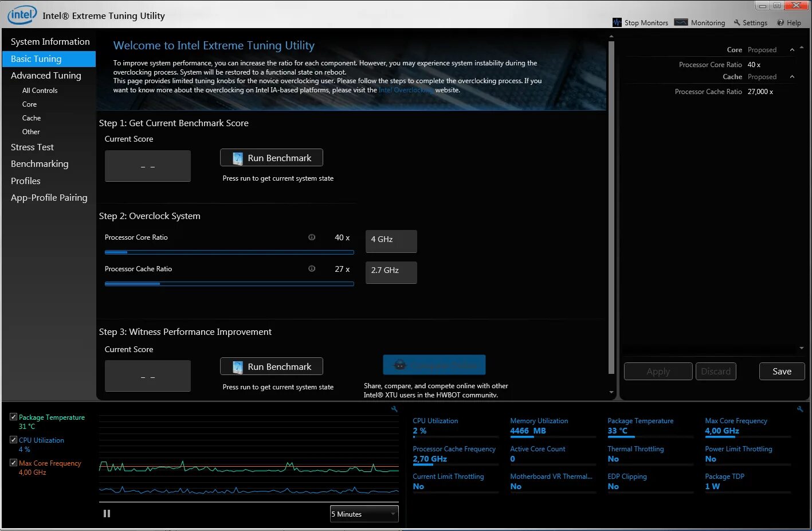Click the Discard button
The width and height of the screenshot is (812, 531).
point(716,372)
